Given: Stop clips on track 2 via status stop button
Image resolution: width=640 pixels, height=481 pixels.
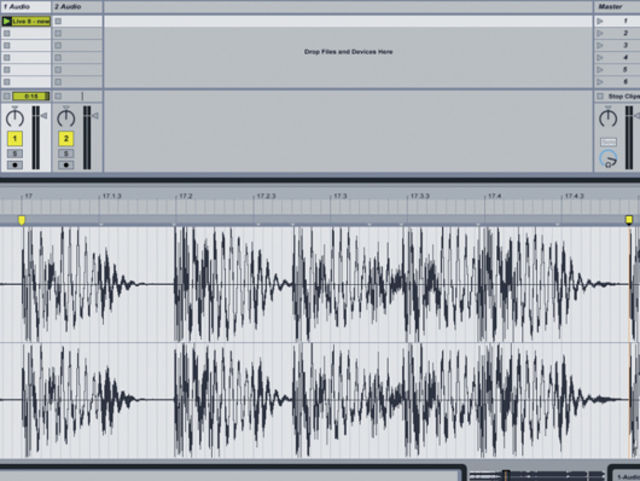Looking at the screenshot, I should coord(58,96).
